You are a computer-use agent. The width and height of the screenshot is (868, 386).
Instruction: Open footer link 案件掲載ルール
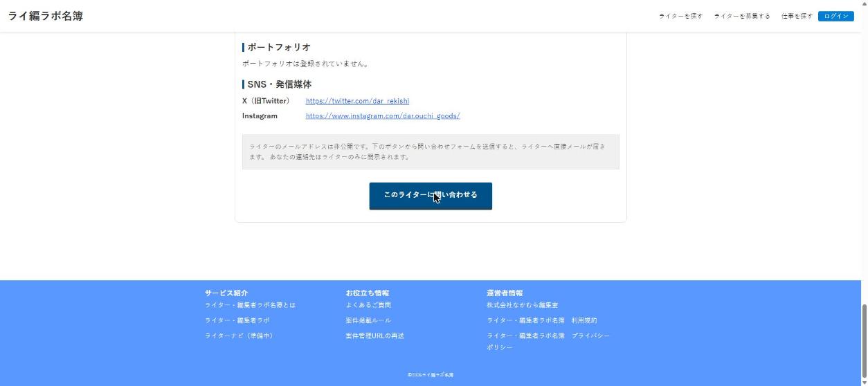368,320
